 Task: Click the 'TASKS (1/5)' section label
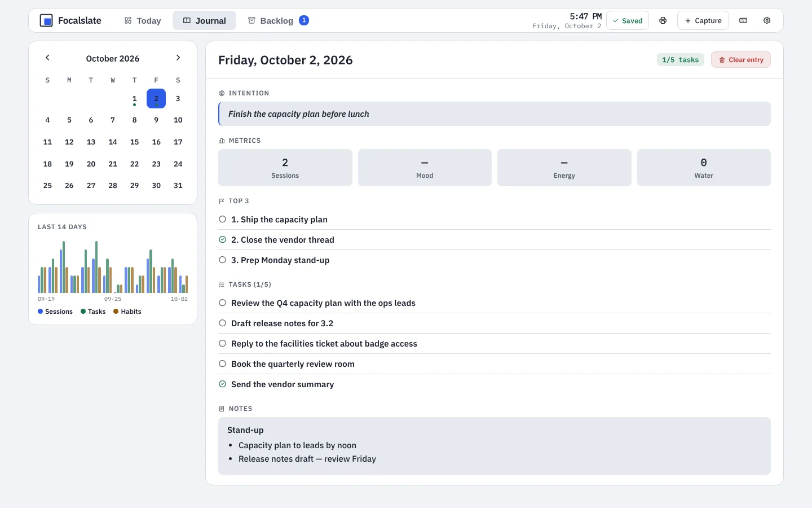250,284
